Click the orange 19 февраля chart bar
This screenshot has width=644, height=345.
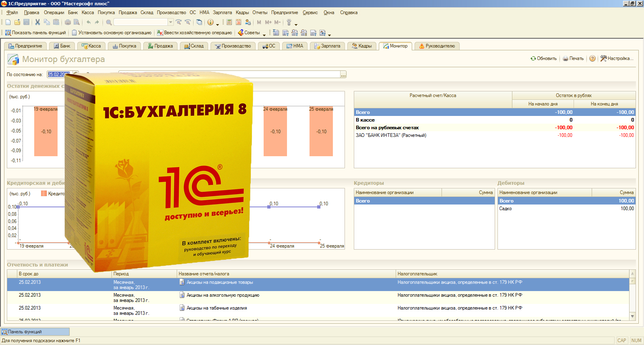[46, 131]
